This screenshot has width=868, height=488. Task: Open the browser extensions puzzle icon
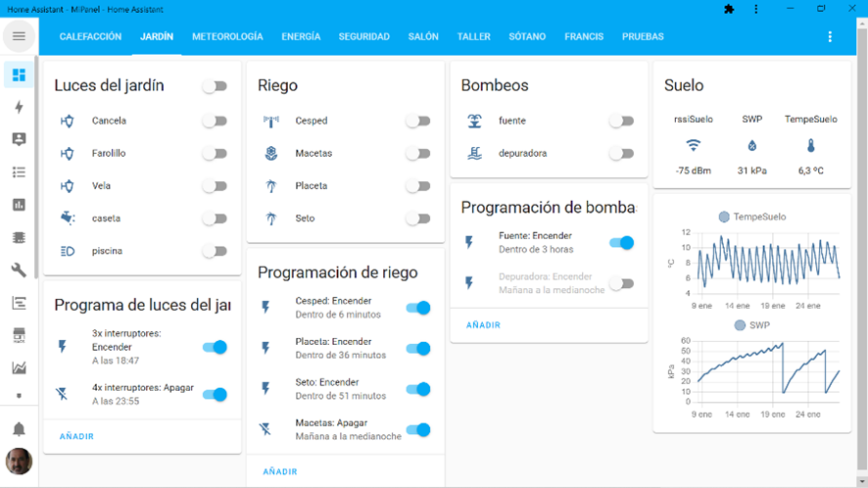(x=729, y=9)
